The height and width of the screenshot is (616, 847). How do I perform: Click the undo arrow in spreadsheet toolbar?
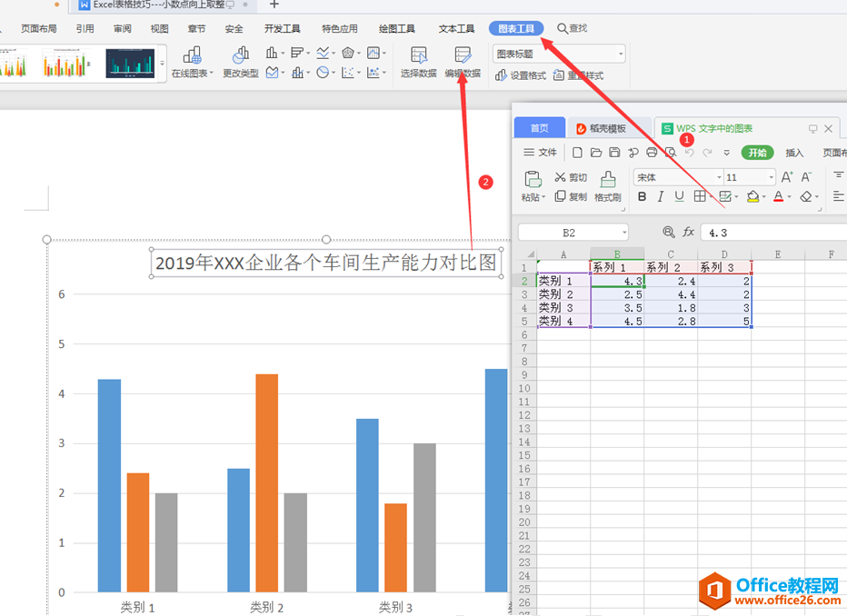(689, 153)
